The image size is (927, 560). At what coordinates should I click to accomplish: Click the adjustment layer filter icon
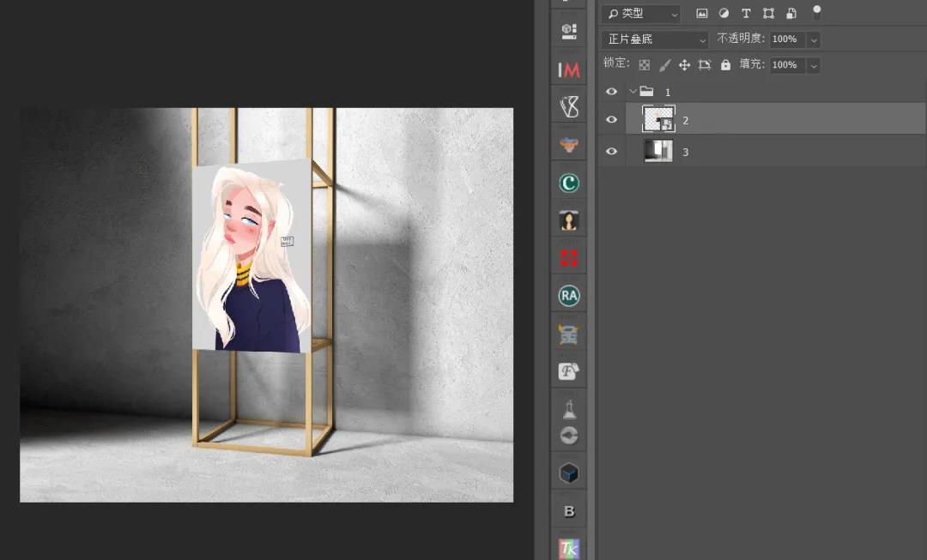coord(724,14)
